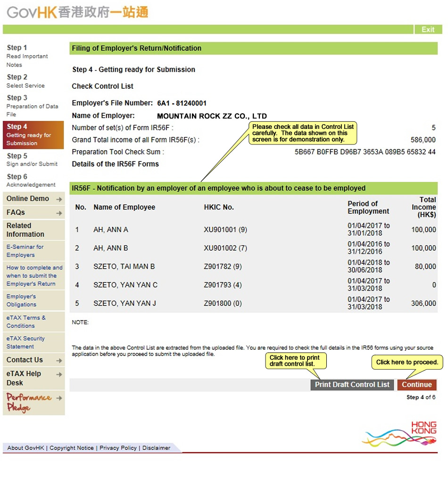The image size is (448, 482).
Task: Open Copyright Notice footer link
Action: (72, 448)
